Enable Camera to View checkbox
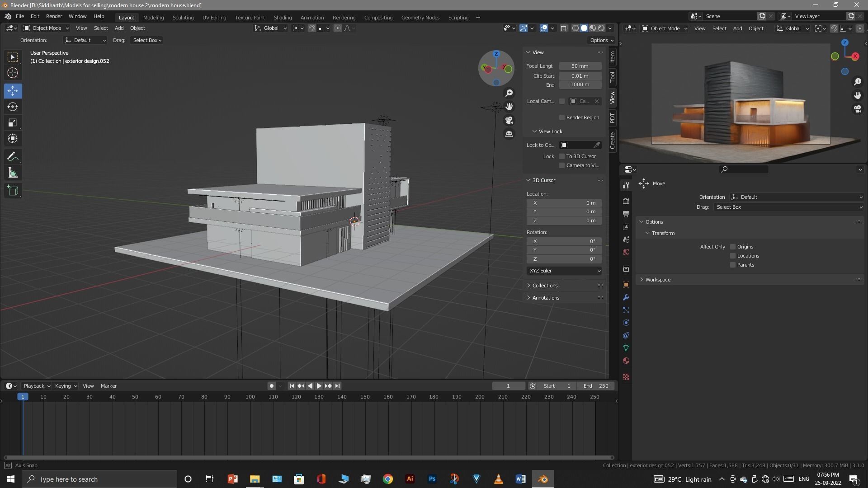The image size is (868, 488). (x=562, y=165)
